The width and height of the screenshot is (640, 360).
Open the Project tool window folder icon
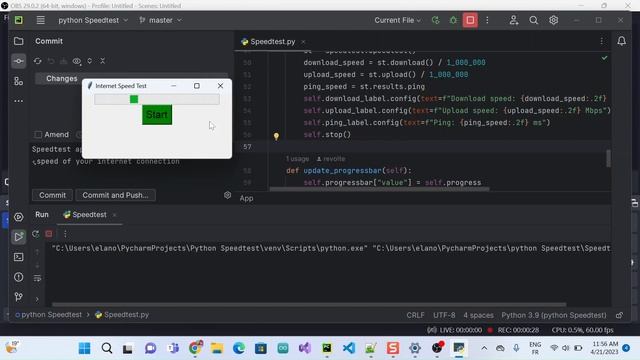coord(18,41)
